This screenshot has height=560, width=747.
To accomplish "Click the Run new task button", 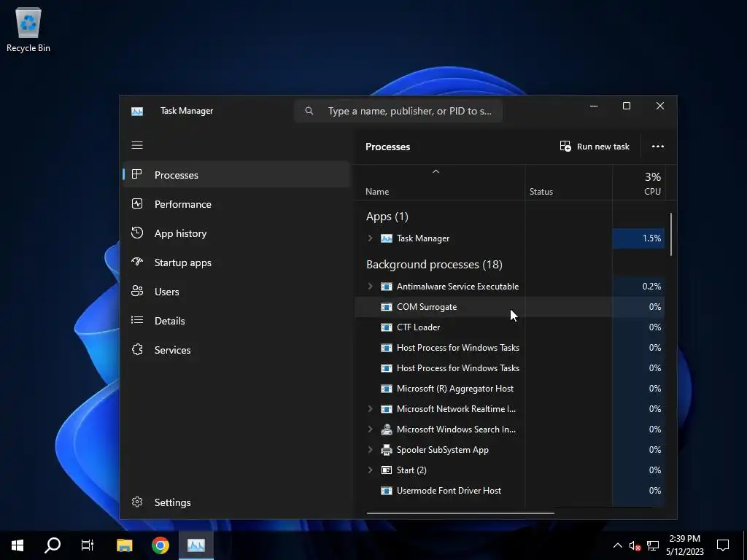I will click(595, 146).
